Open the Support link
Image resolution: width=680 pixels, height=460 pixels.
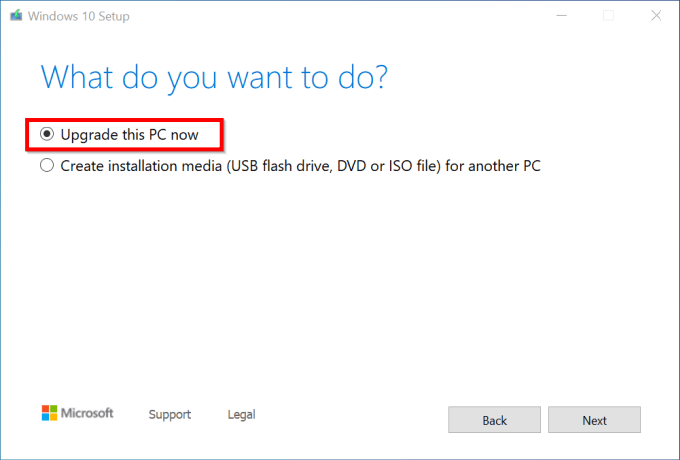click(169, 414)
